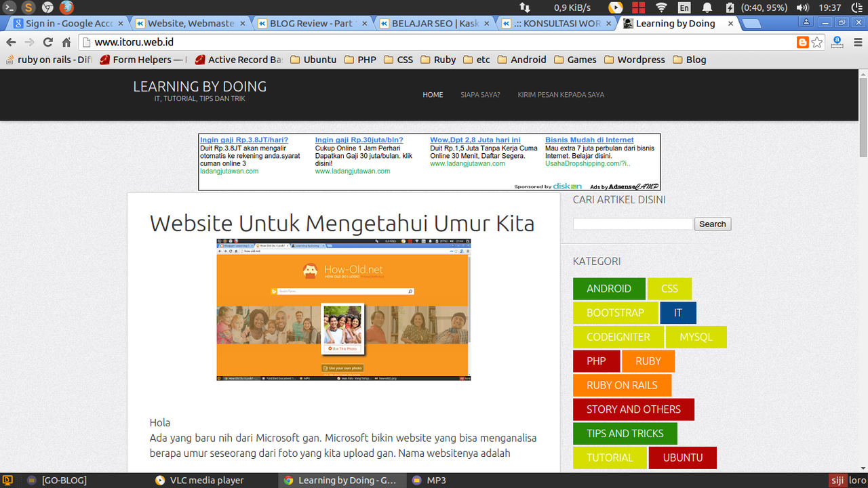Open the CODEIGNITER category
Image resolution: width=868 pixels, height=488 pixels.
[618, 337]
